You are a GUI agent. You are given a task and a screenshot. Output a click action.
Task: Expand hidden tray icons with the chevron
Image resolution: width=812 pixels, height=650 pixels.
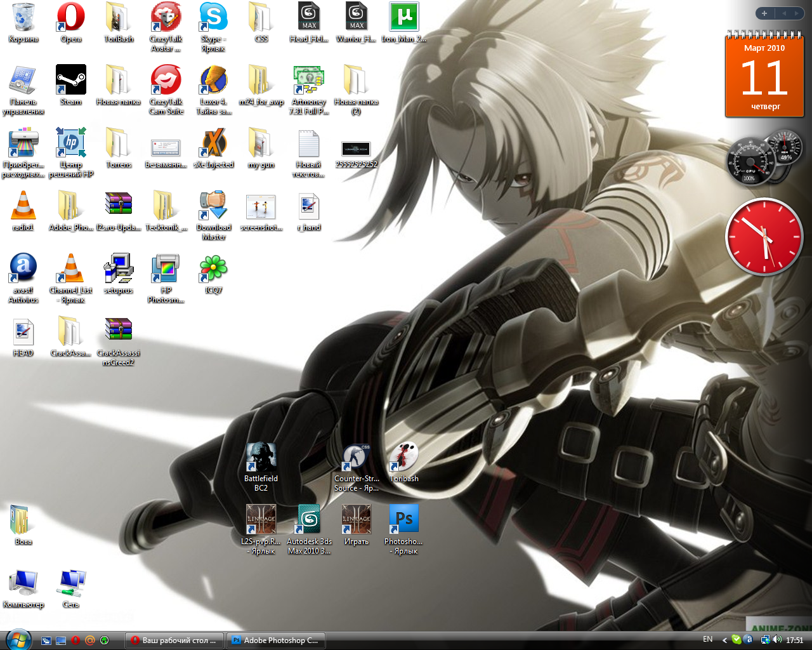724,640
